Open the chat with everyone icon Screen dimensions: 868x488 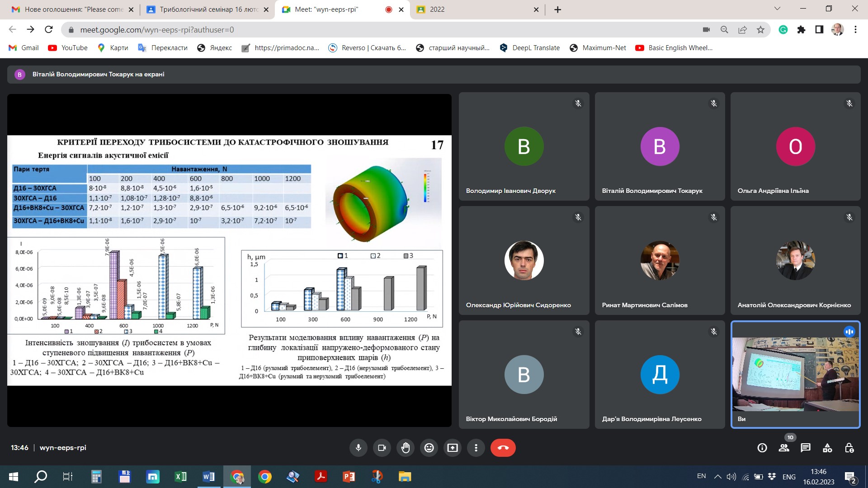click(806, 448)
